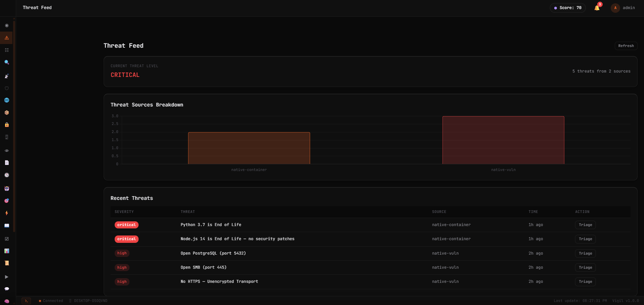Select 'Python 3.7 is End of Life' text

[211, 225]
